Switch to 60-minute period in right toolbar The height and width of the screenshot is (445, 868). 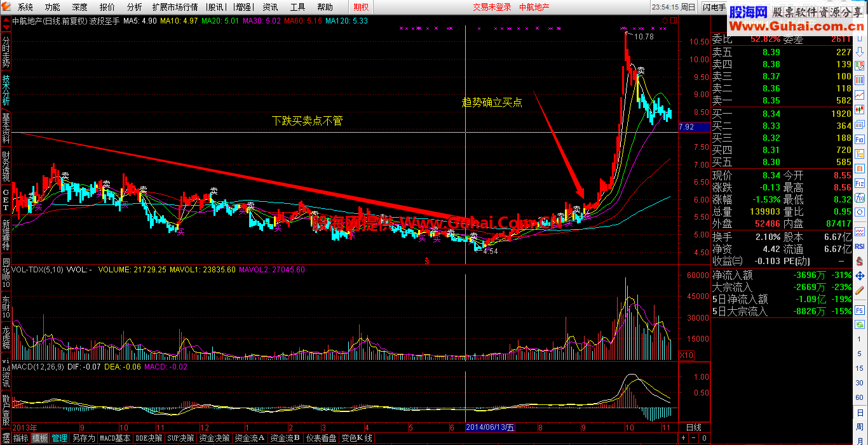860,397
